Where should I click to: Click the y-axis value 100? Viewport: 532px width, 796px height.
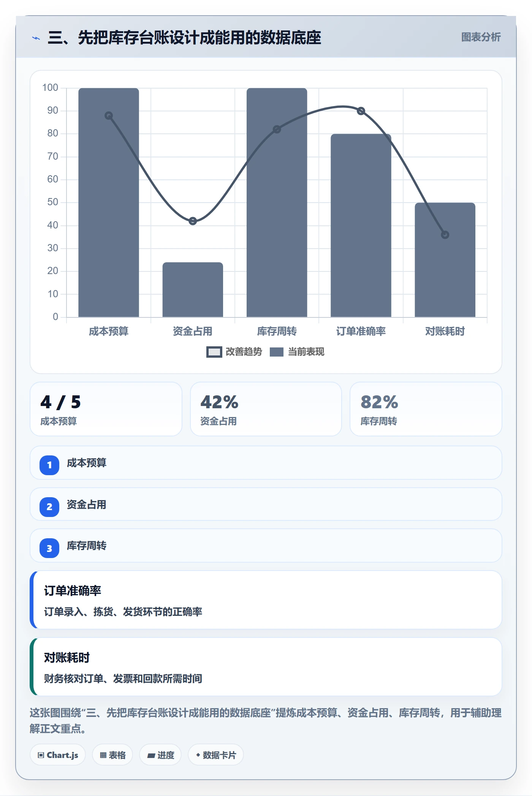point(50,87)
